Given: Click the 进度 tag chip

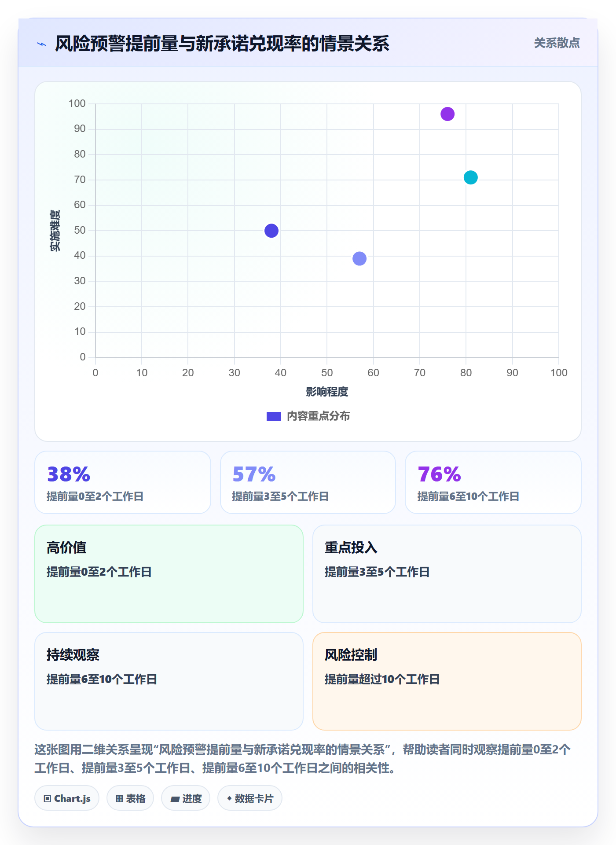Looking at the screenshot, I should click(186, 798).
